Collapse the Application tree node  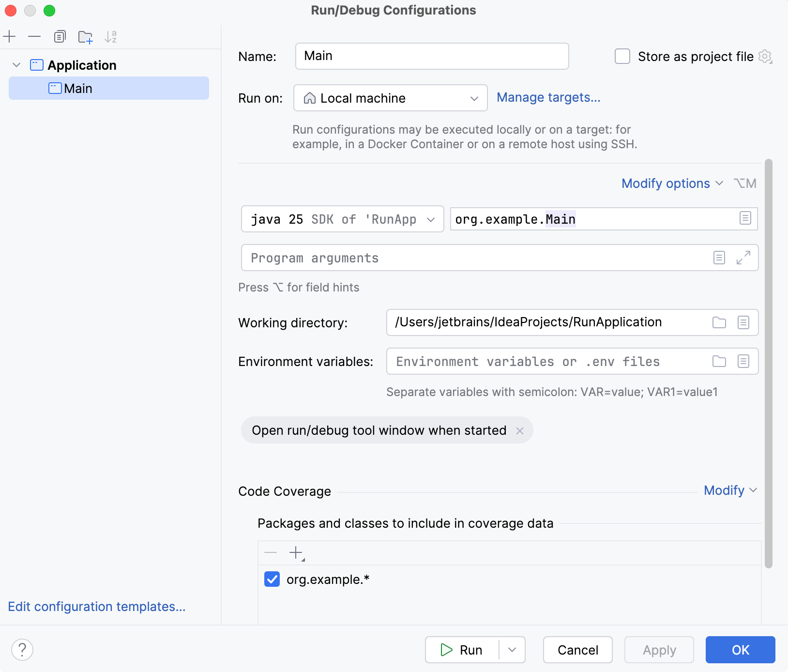point(16,64)
